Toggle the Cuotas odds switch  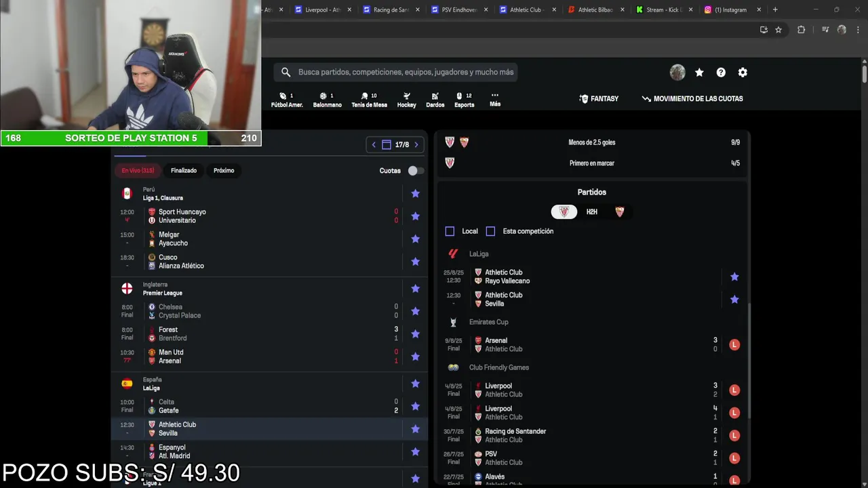point(415,171)
